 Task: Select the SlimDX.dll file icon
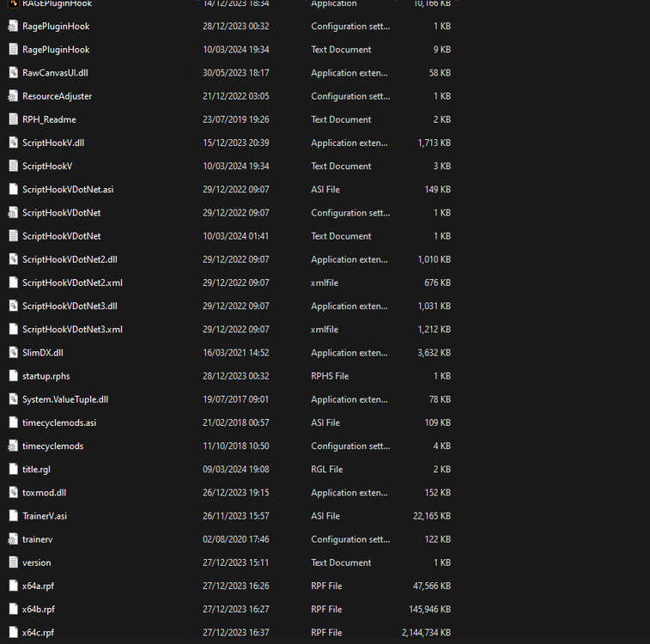tap(13, 353)
